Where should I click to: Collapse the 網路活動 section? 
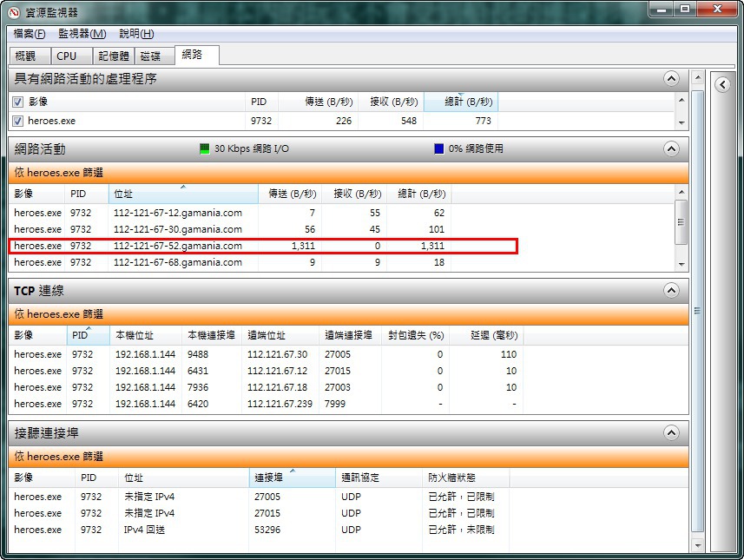(x=671, y=149)
